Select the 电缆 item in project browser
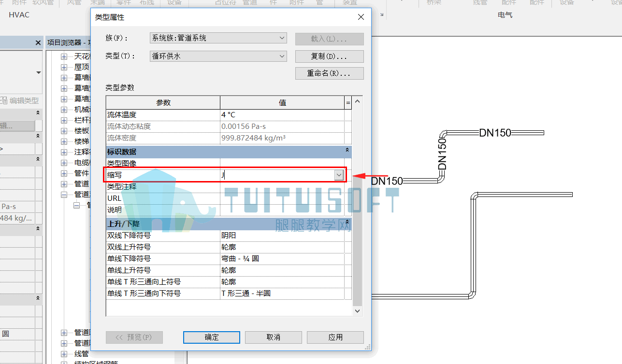This screenshot has width=622, height=364. click(x=82, y=163)
